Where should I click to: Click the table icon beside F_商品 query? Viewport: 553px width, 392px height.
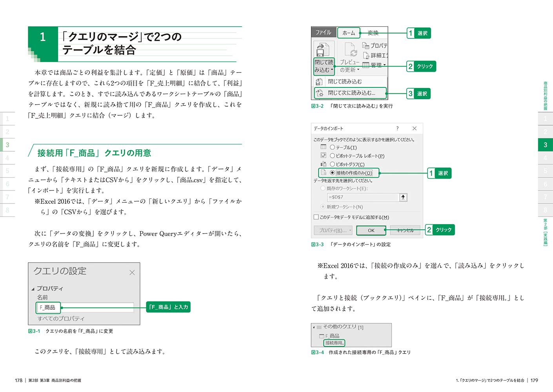pos(322,336)
